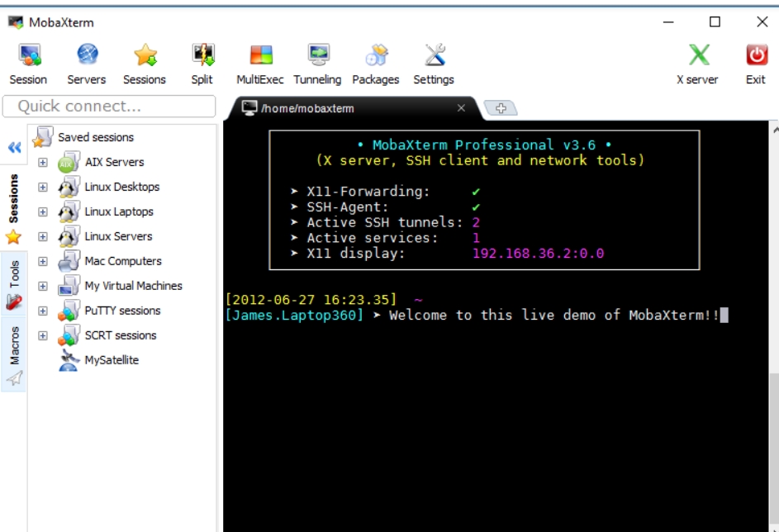Expand the My Virtual Machines folder

point(43,287)
